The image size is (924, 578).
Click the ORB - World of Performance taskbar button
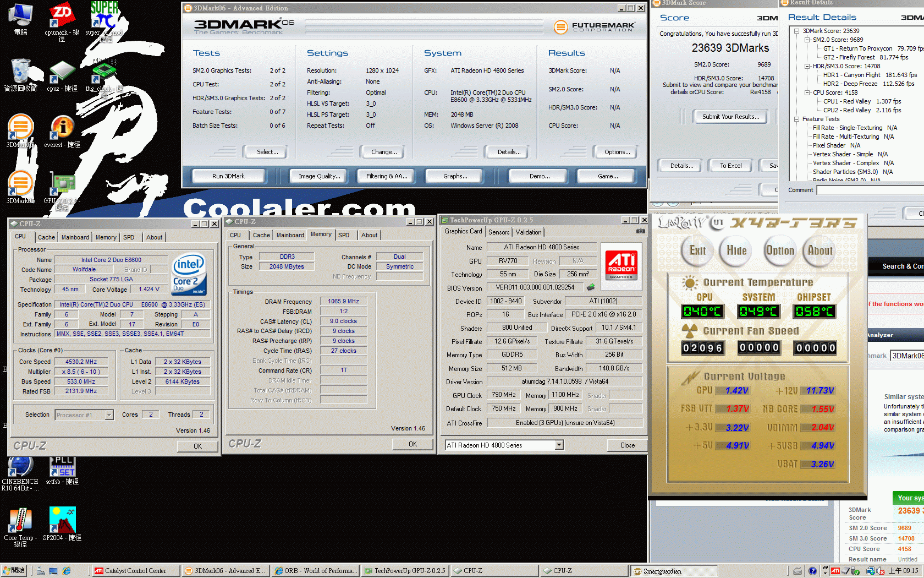pos(315,571)
